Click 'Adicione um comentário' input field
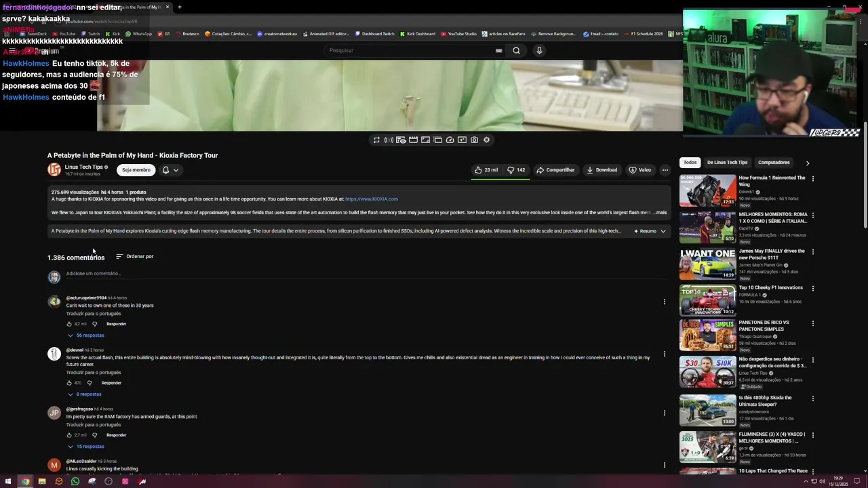The width and height of the screenshot is (868, 488). tap(366, 274)
